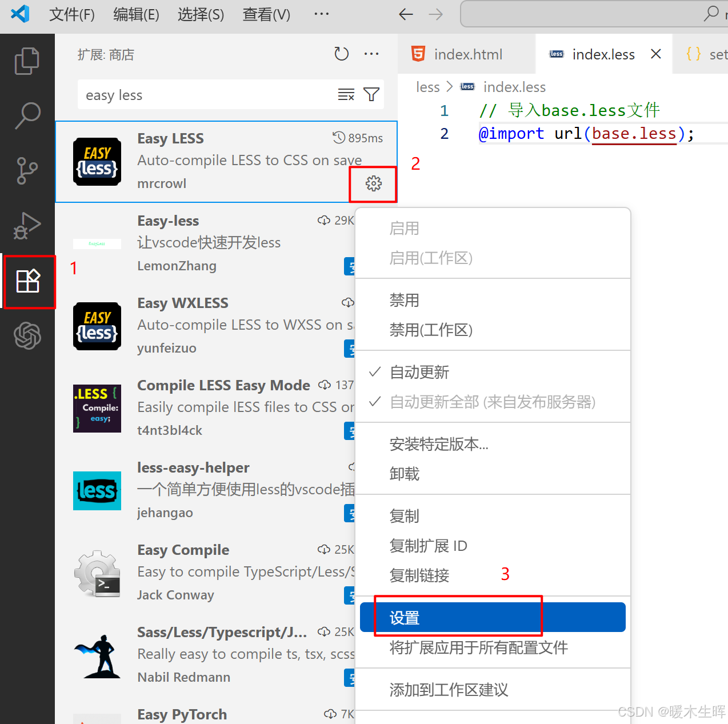Open the Run and Debug view
The height and width of the screenshot is (724, 728).
pos(27,226)
